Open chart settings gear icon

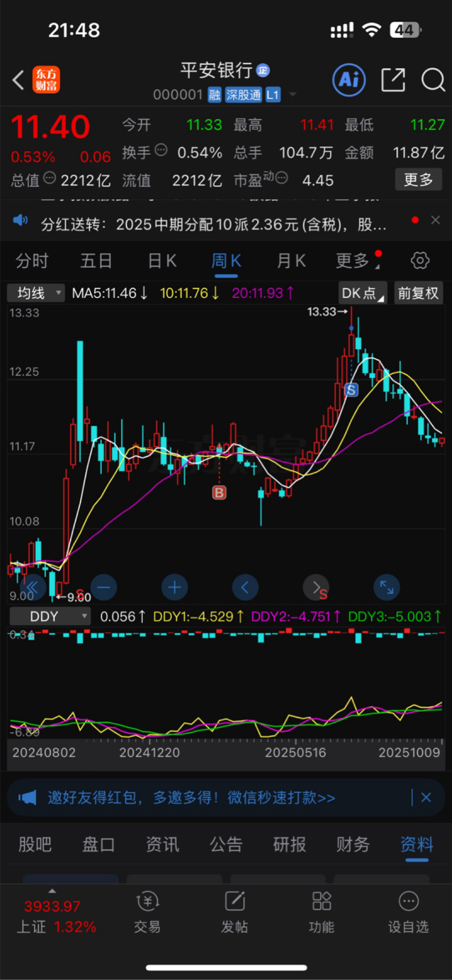coord(420,260)
